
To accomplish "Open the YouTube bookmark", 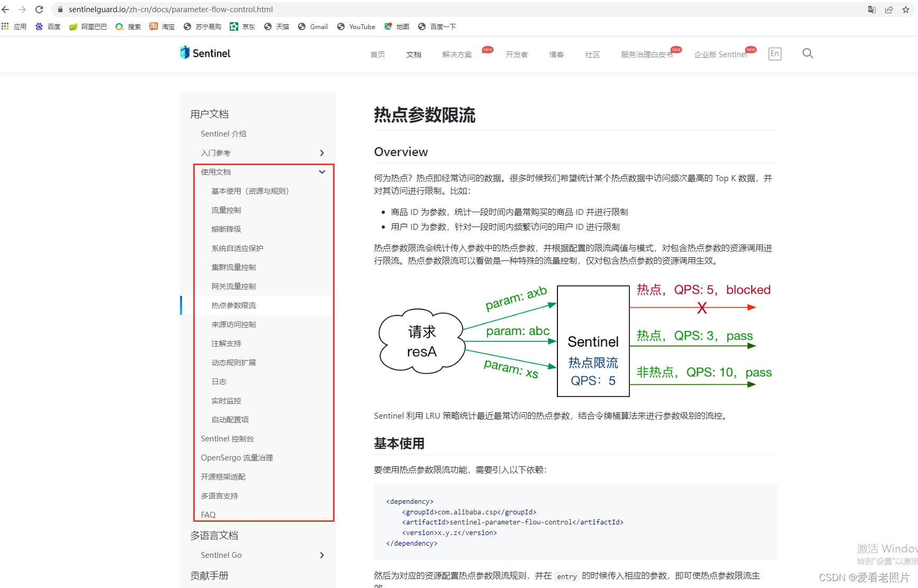I will click(356, 26).
